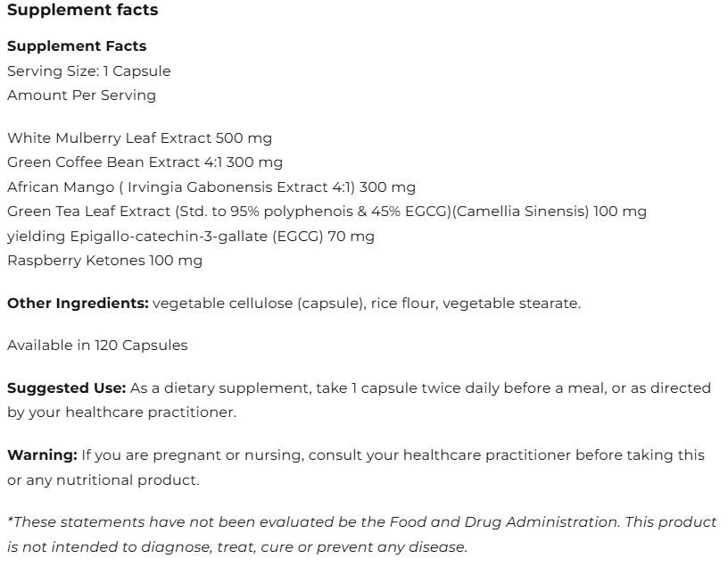Click the bold "Other Ingredients:" label
Image resolution: width=728 pixels, height=567 pixels.
tap(78, 304)
